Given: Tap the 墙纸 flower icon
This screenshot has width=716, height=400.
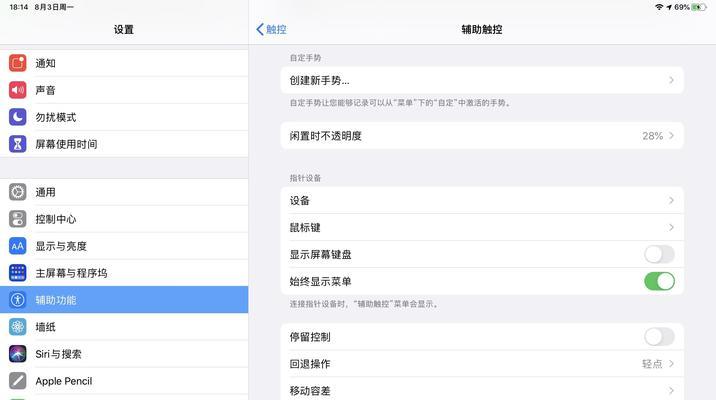Looking at the screenshot, I should click(x=17, y=326).
